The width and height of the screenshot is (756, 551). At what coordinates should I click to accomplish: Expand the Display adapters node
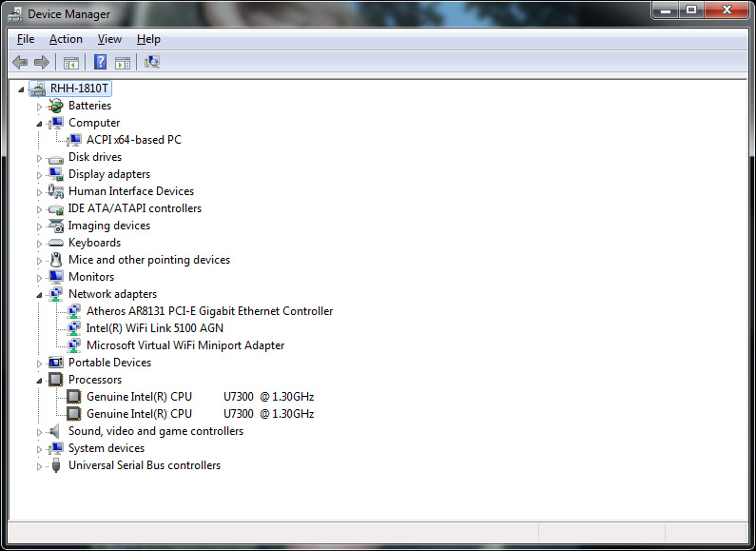40,175
